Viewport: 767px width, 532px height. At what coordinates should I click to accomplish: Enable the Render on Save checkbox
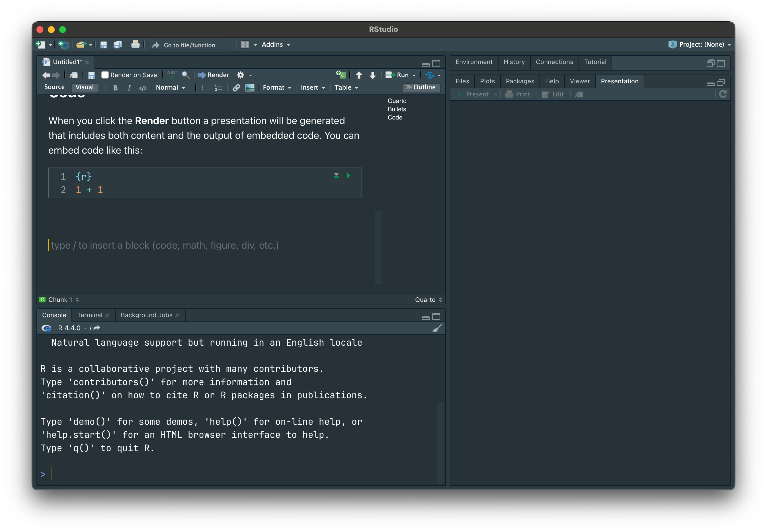105,75
